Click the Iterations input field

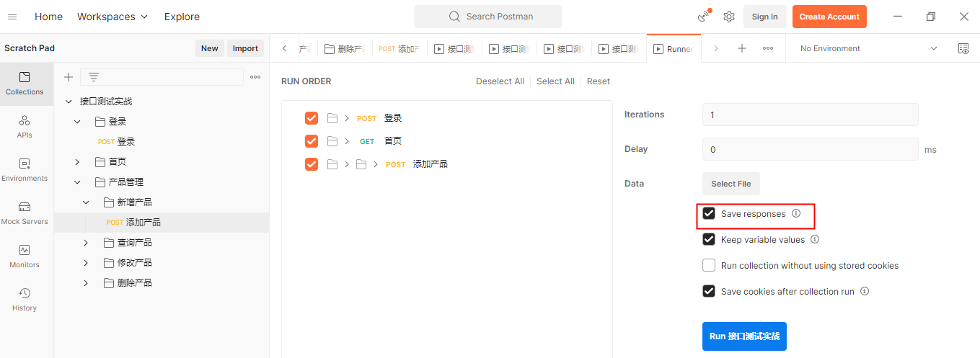811,115
